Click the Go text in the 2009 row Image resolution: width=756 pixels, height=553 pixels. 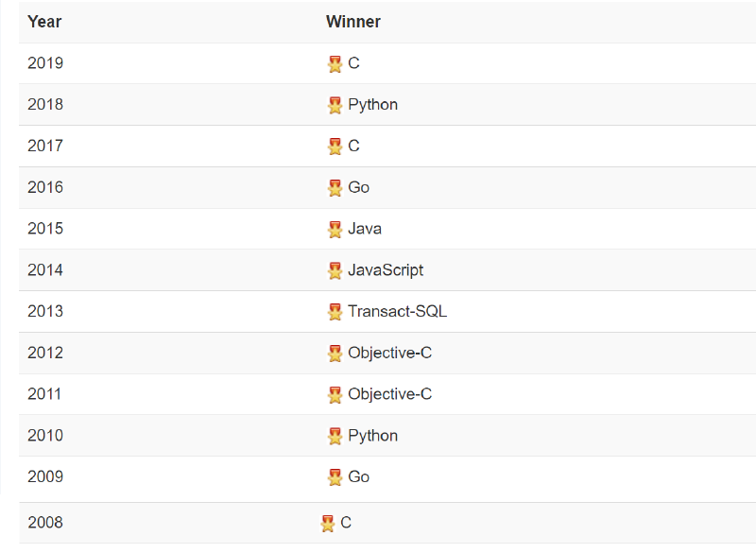click(358, 477)
